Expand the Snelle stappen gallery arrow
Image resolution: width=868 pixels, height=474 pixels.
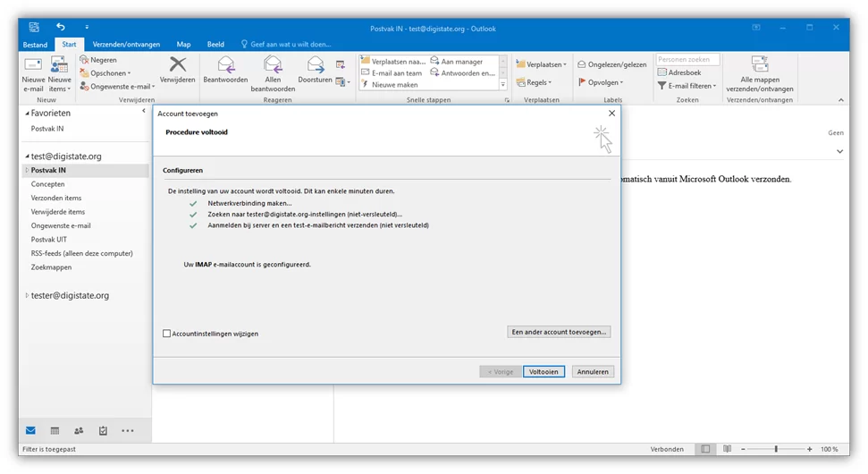pos(502,85)
